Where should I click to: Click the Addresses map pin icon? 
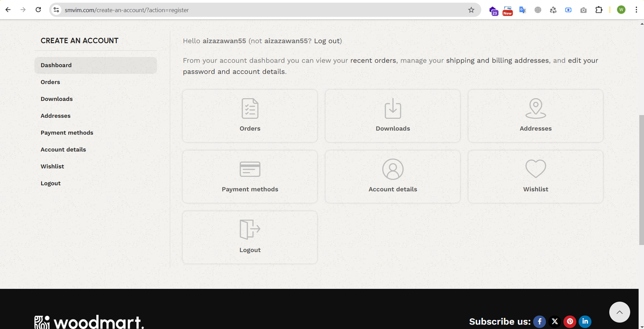536,108
